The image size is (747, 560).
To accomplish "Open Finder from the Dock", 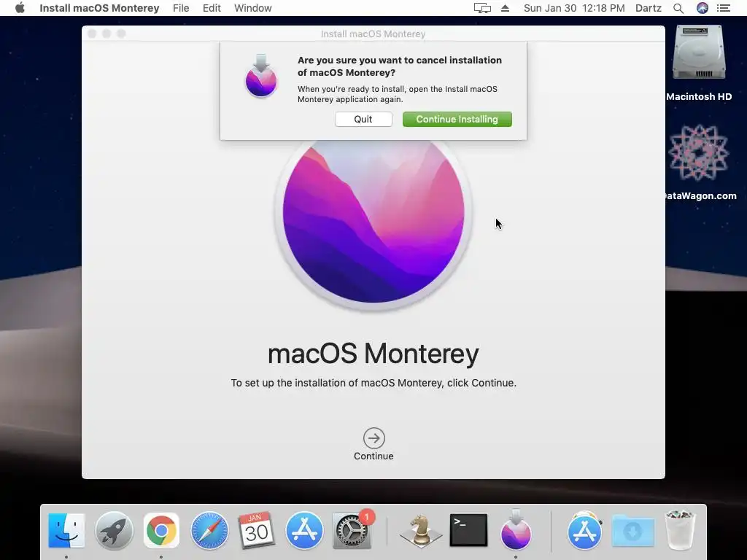I will tap(66, 530).
